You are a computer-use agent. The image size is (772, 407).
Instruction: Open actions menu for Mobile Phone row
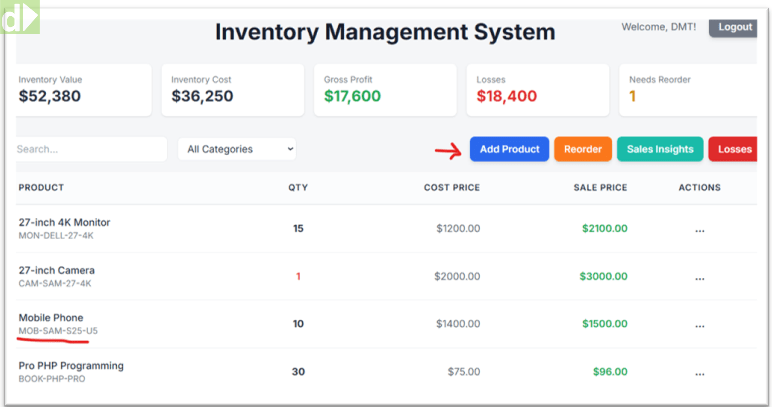click(699, 324)
